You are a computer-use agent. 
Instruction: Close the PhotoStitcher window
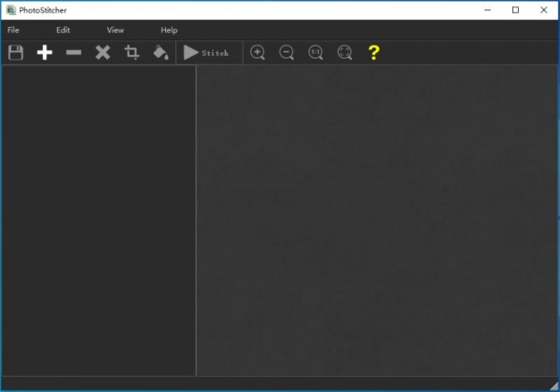pyautogui.click(x=543, y=10)
